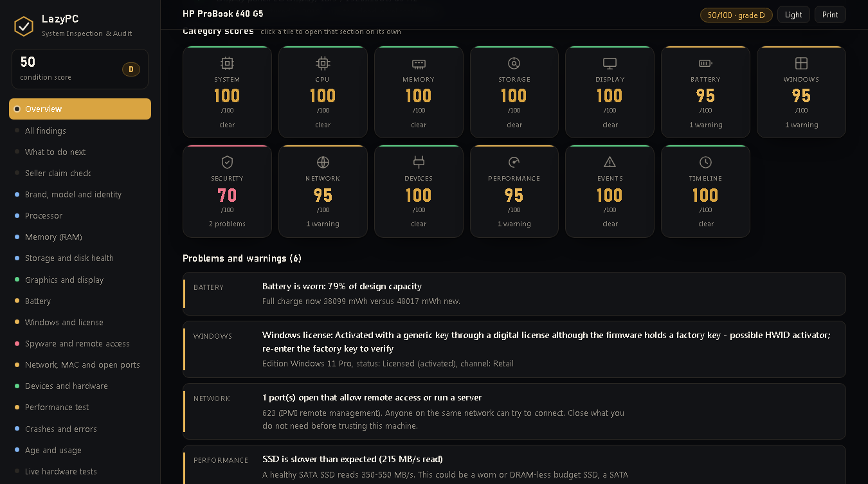The image size is (868, 484).
Task: Click the Events tile score 100
Action: [610, 192]
